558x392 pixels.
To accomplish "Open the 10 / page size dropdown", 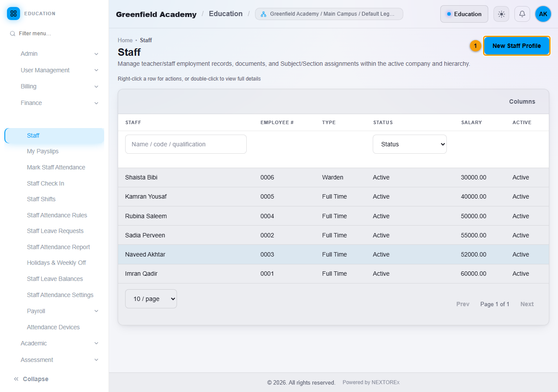I will click(151, 299).
